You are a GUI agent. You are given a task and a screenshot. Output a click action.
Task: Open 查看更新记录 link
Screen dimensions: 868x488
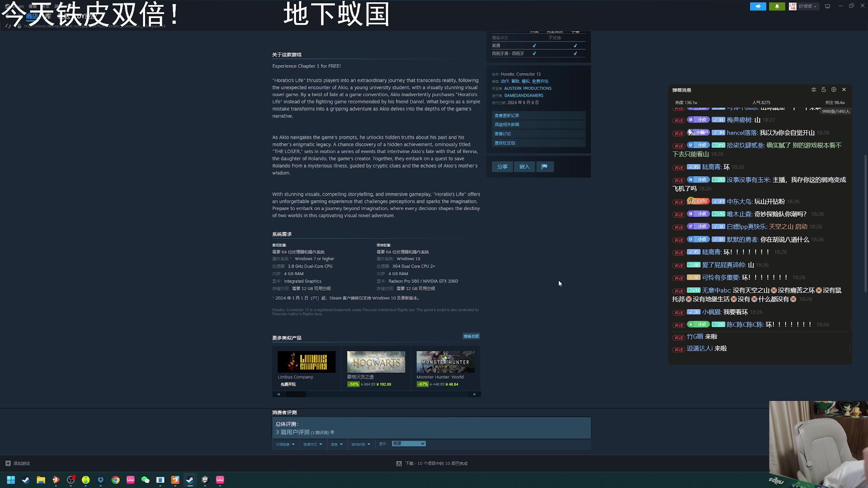(538, 116)
